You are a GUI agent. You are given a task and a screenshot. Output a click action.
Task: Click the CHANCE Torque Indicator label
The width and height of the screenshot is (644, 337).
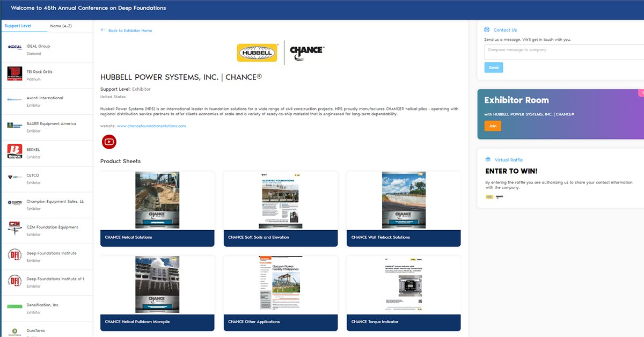pyautogui.click(x=375, y=322)
